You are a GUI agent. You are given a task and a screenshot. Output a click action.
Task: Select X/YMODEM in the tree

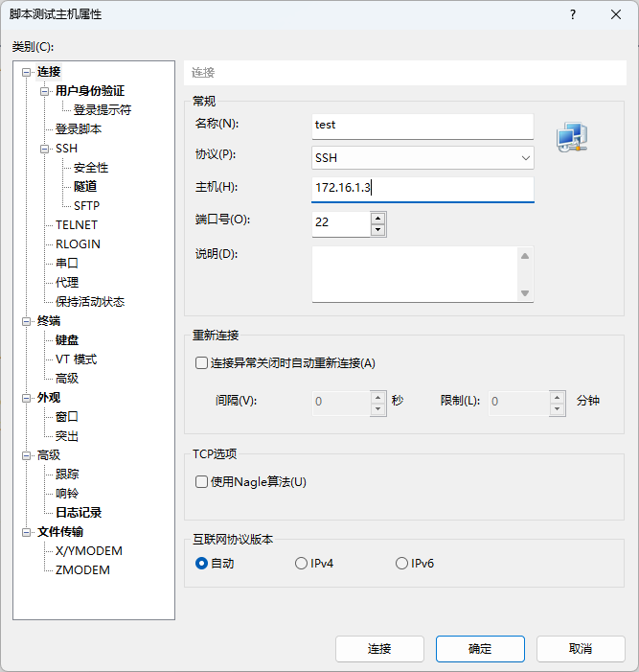89,551
